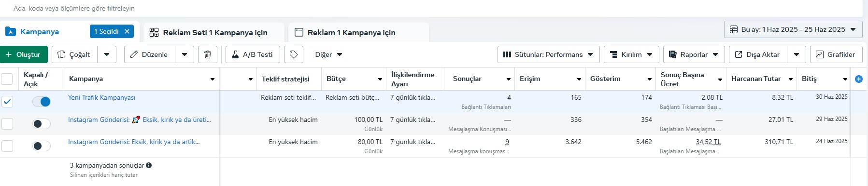
Task: Open Sütunlar: Performans column selector
Action: pyautogui.click(x=548, y=54)
